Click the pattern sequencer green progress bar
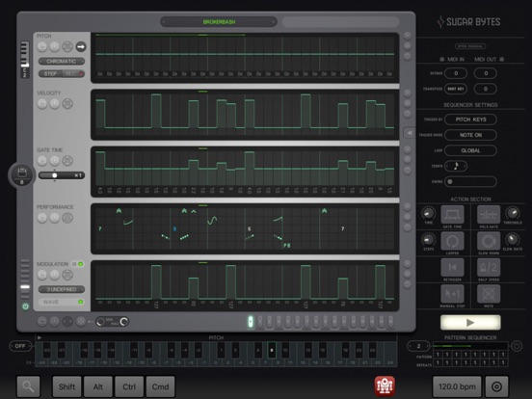The image size is (532, 399). [452, 346]
